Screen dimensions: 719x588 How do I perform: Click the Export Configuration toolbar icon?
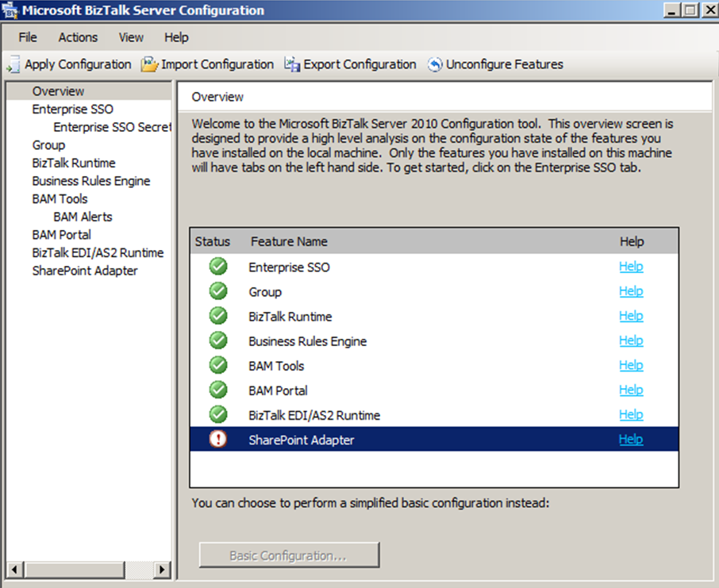(x=292, y=65)
